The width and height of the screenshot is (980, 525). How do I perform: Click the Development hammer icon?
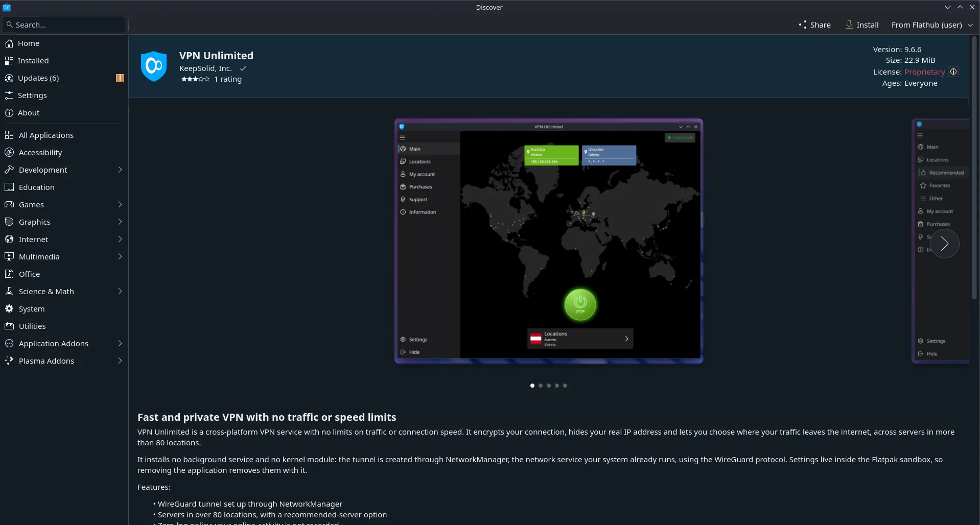pos(9,170)
